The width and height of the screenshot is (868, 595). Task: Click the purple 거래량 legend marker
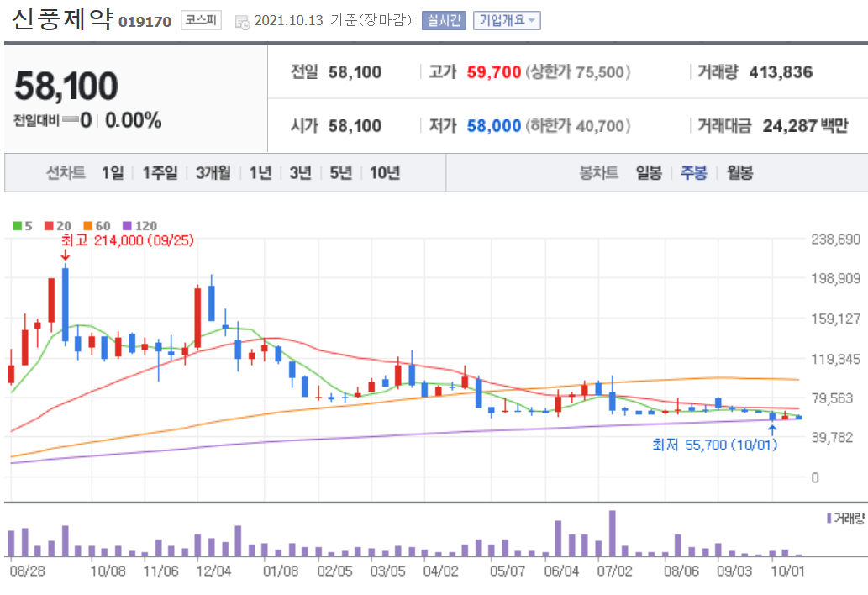tap(829, 518)
